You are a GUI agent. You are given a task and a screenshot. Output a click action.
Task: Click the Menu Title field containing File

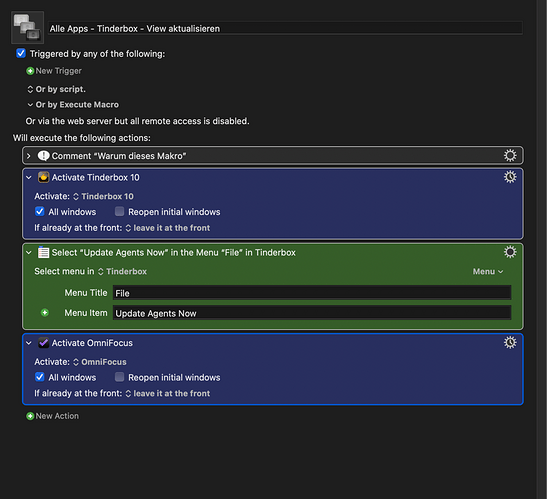(312, 292)
